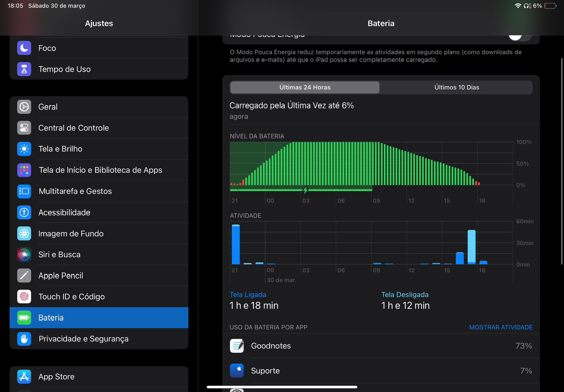Viewport: 564px width, 392px height.
Task: Tap the Tela e Brilho sun icon
Action: [x=24, y=149]
